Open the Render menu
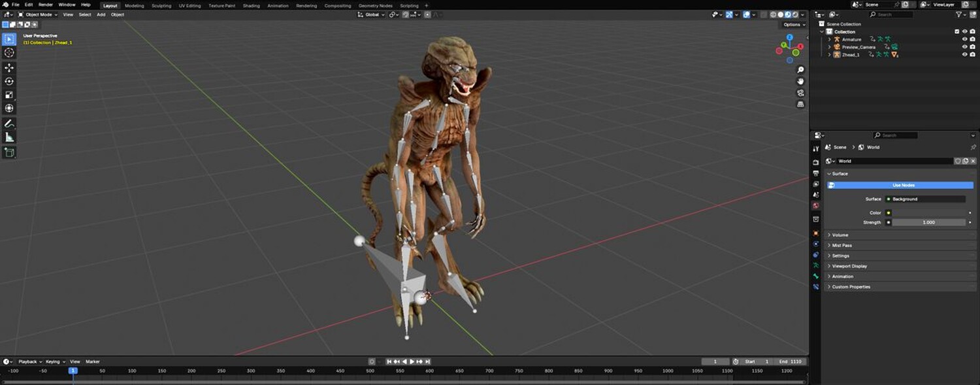Screen dimensions: 980x385 (x=46, y=5)
